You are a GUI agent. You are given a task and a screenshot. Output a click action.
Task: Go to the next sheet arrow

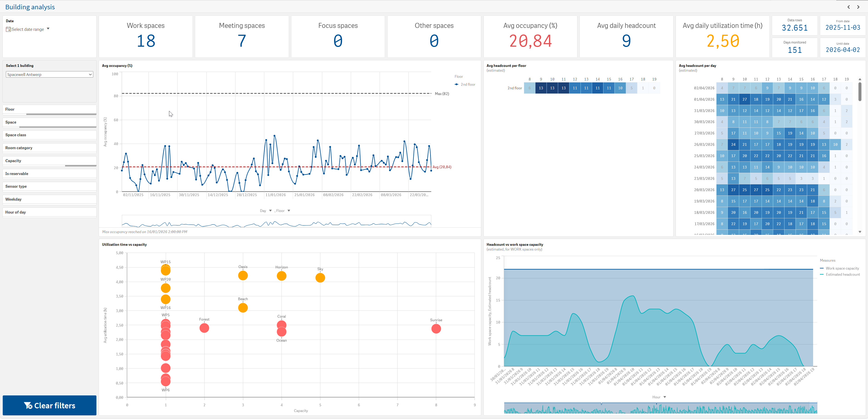click(x=858, y=7)
